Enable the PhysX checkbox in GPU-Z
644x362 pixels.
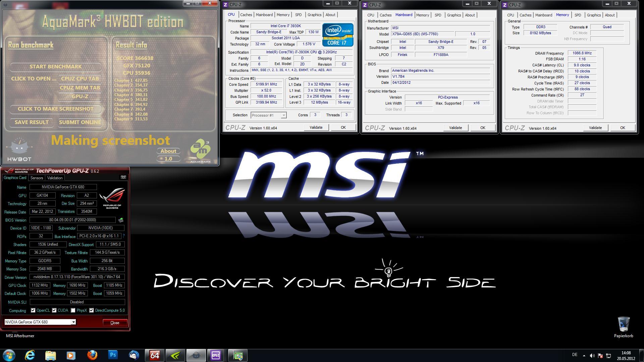pyautogui.click(x=73, y=310)
